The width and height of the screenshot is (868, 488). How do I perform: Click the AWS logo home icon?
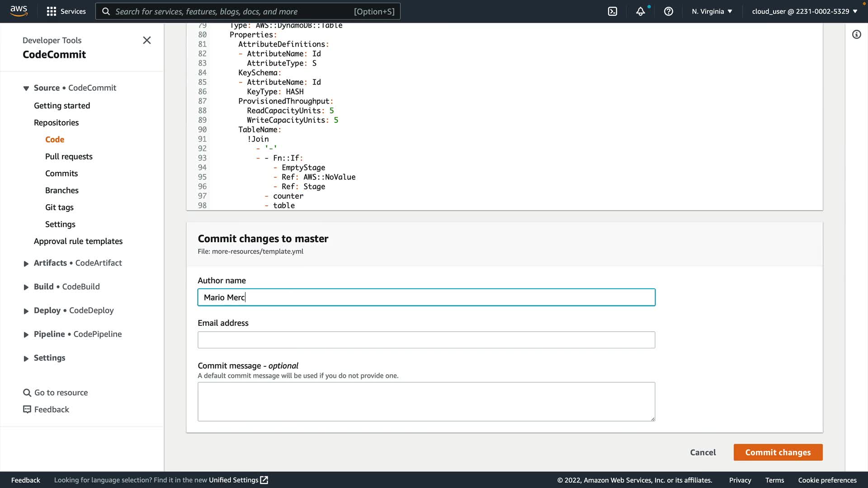pos(19,11)
